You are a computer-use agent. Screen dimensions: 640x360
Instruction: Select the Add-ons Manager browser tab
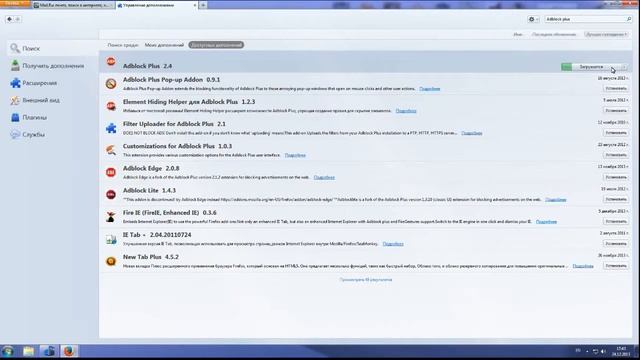[157, 5]
